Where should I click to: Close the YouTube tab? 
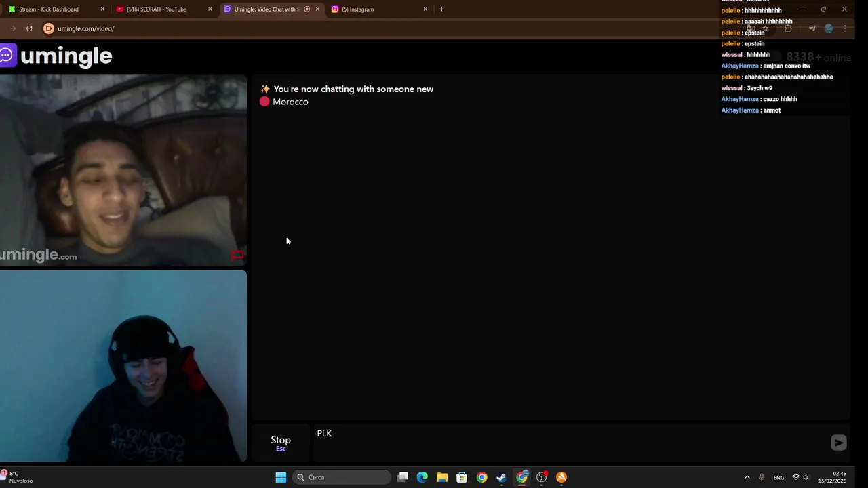[210, 9]
